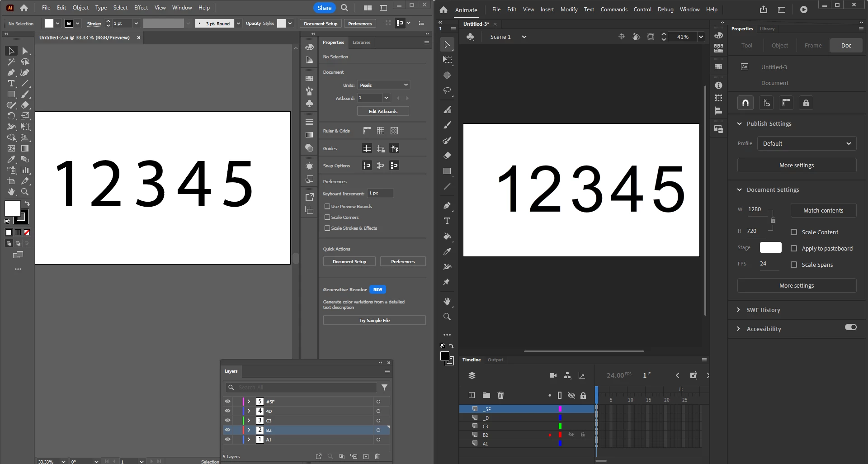Open the Units dropdown showing Pixels
This screenshot has width=868, height=464.
pos(383,85)
